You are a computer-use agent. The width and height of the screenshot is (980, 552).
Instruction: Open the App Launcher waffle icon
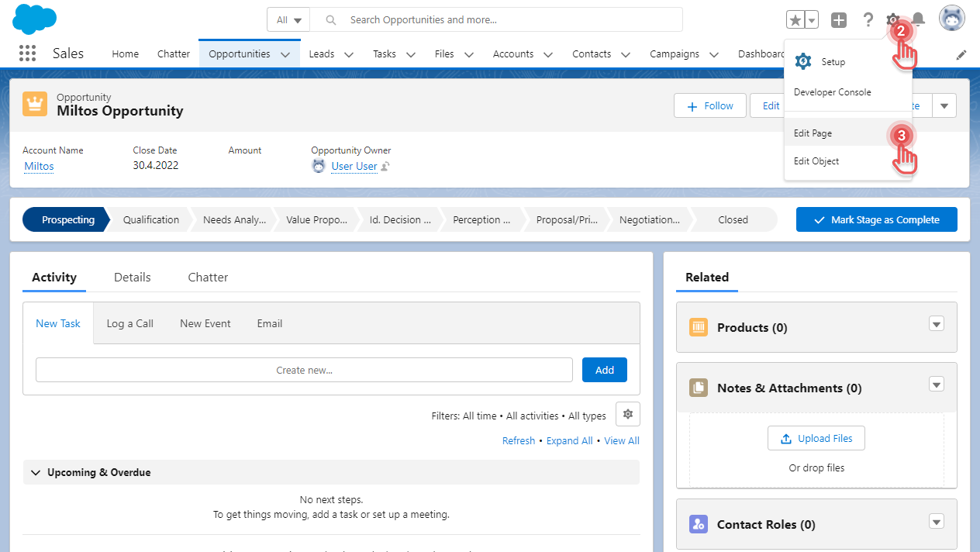(27, 53)
